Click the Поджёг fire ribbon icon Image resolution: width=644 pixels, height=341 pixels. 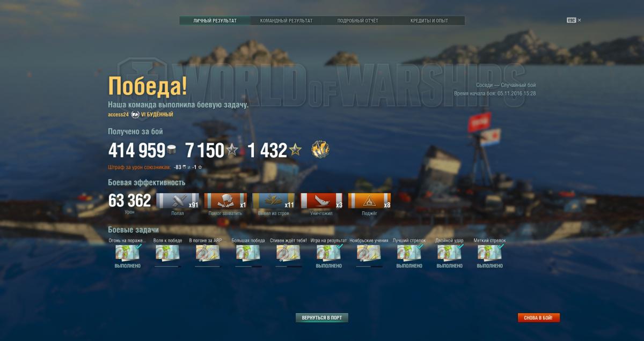[369, 201]
